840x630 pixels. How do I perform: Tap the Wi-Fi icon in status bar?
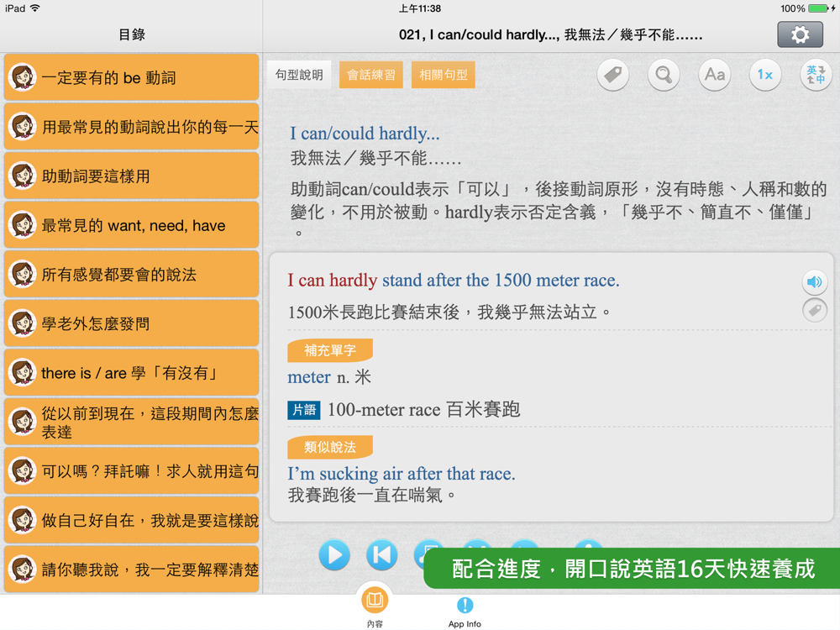click(35, 8)
